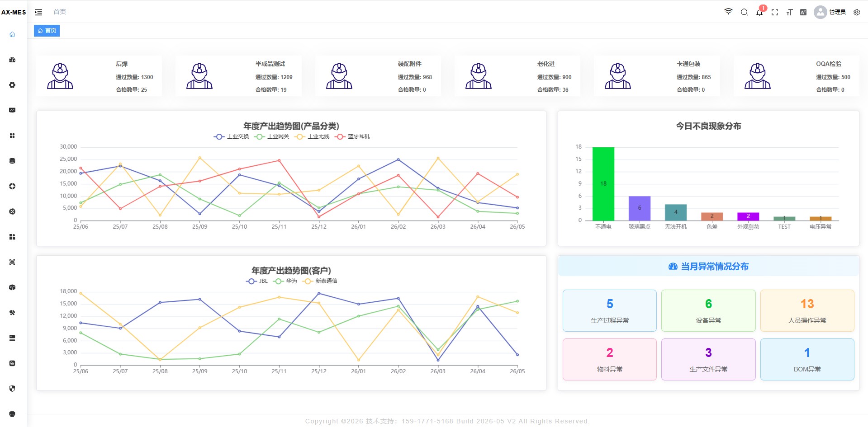Viewport: 868px width, 427px height.
Task: Click the green 不通电 bar
Action: pyautogui.click(x=603, y=184)
